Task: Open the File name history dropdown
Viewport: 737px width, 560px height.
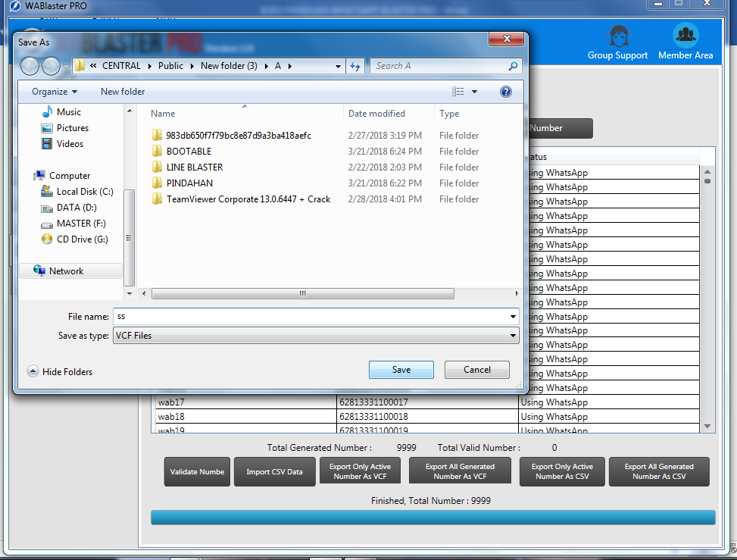Action: coord(513,316)
